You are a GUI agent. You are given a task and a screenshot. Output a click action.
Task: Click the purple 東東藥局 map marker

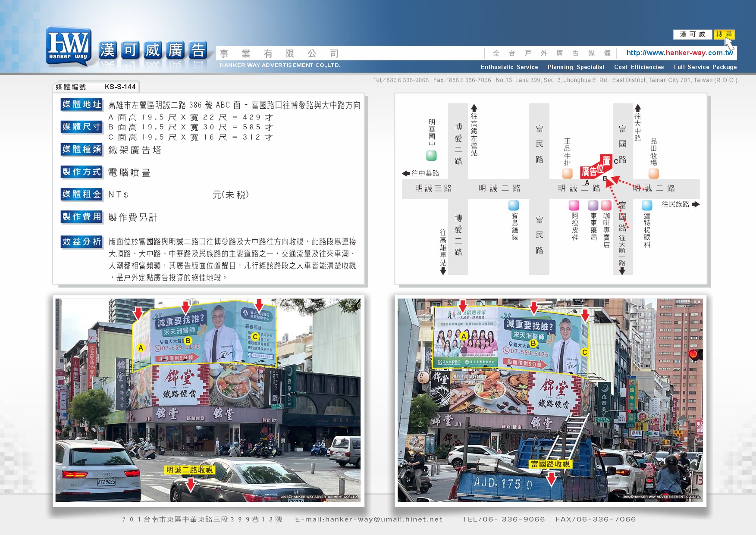click(x=593, y=205)
